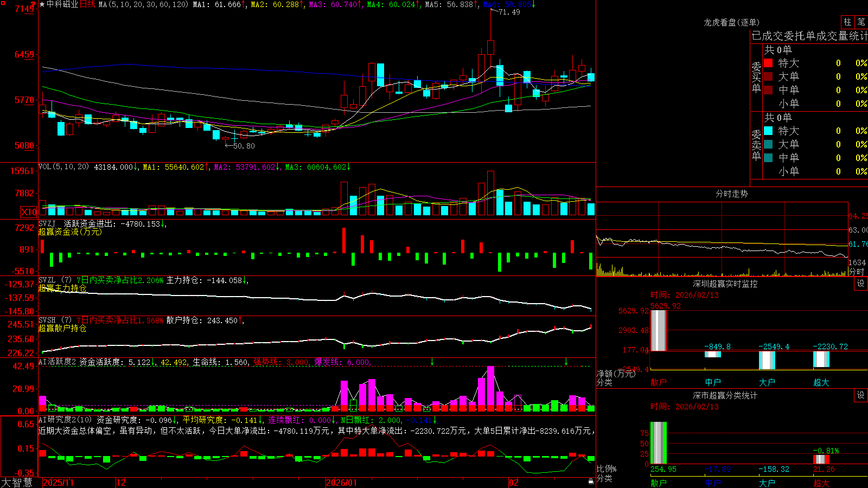Click the 超赢资金流(万元) yellow label
Image resolution: width=868 pixels, height=488 pixels.
(x=70, y=232)
